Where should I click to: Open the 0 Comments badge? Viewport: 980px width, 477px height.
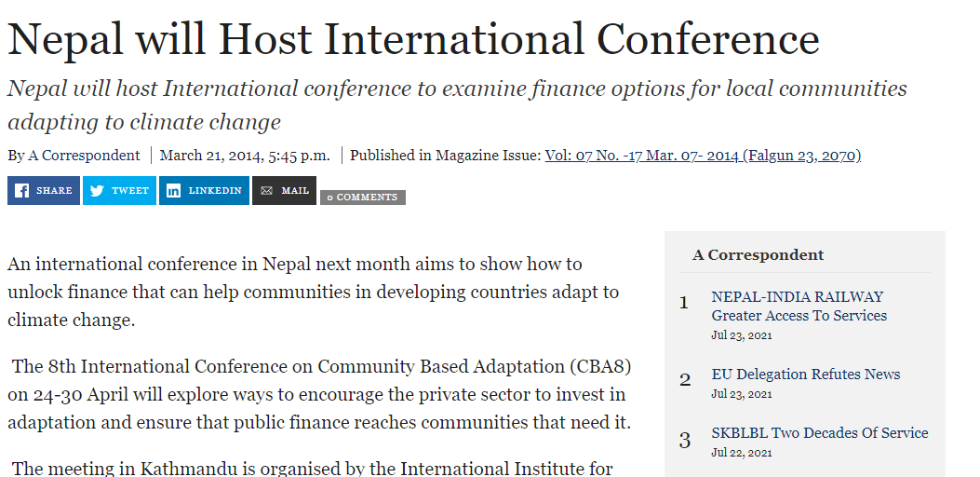point(363,198)
